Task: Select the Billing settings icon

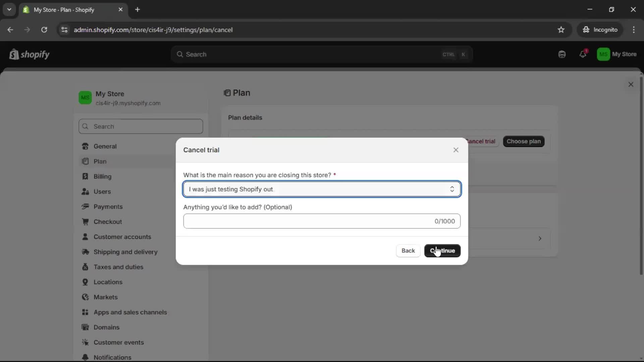Action: pos(86,176)
